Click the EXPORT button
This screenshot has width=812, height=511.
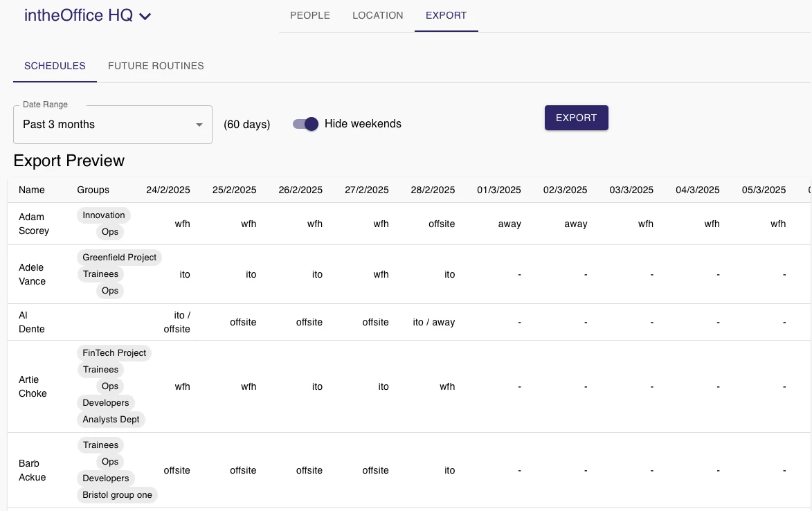point(577,118)
